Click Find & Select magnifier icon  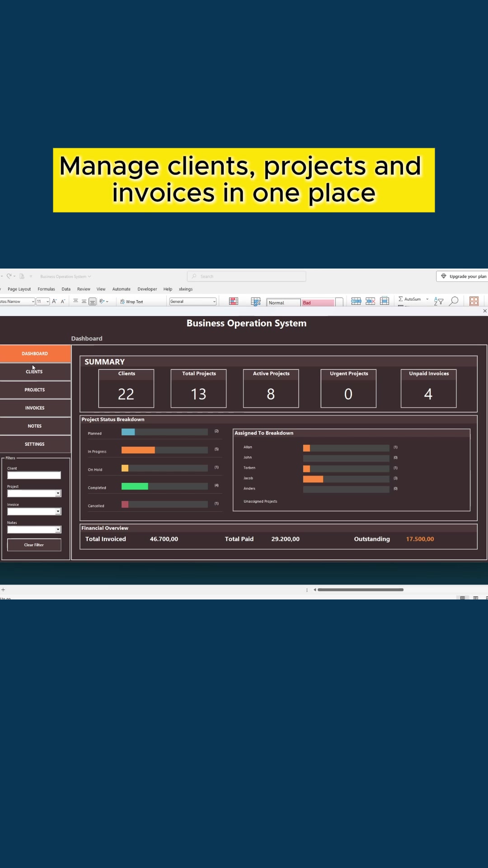coord(454,301)
